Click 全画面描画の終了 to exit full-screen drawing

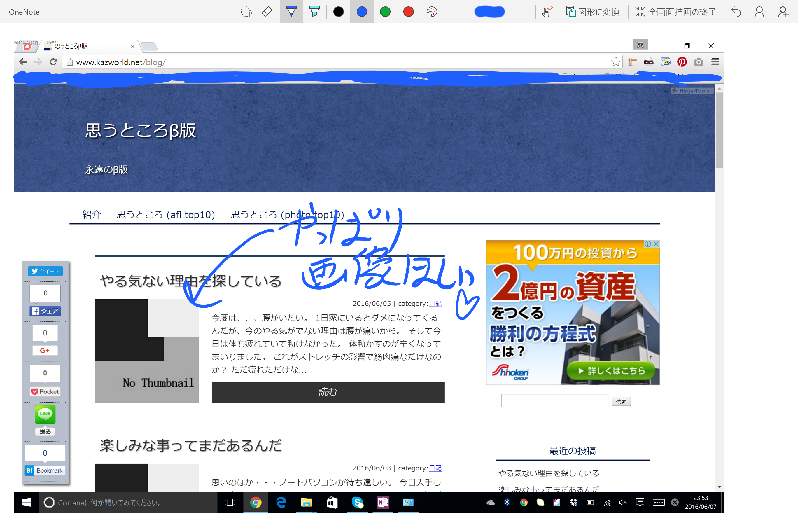[x=675, y=12]
